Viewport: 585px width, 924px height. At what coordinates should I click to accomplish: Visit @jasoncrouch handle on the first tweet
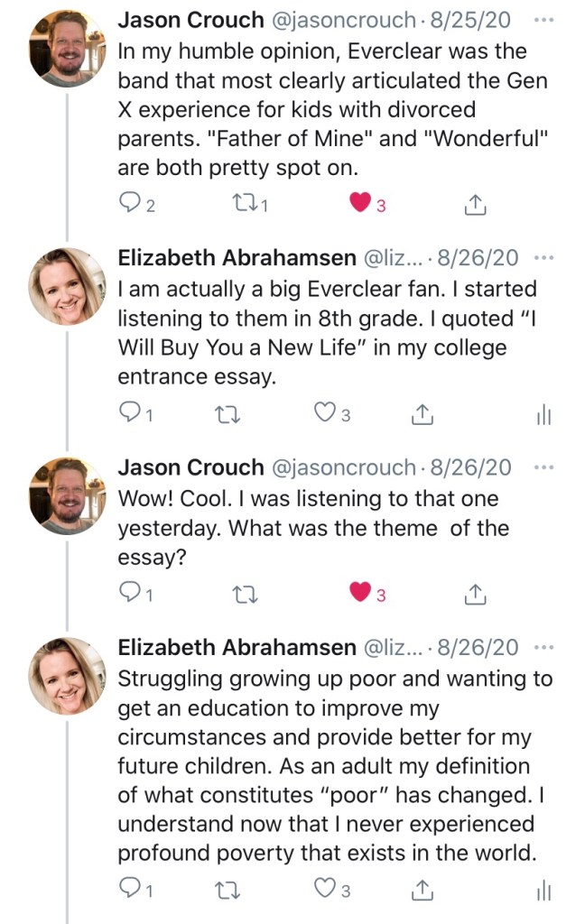pos(337,19)
